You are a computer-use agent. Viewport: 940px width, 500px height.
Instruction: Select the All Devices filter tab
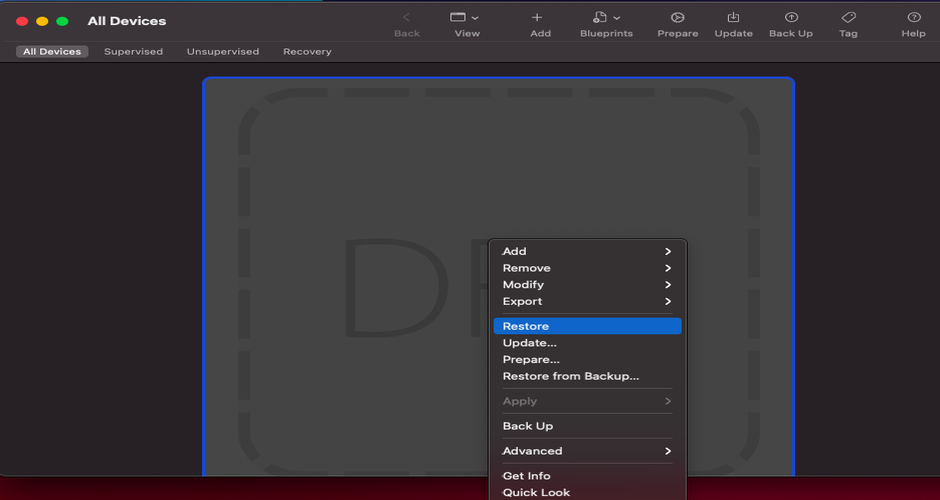pos(52,52)
